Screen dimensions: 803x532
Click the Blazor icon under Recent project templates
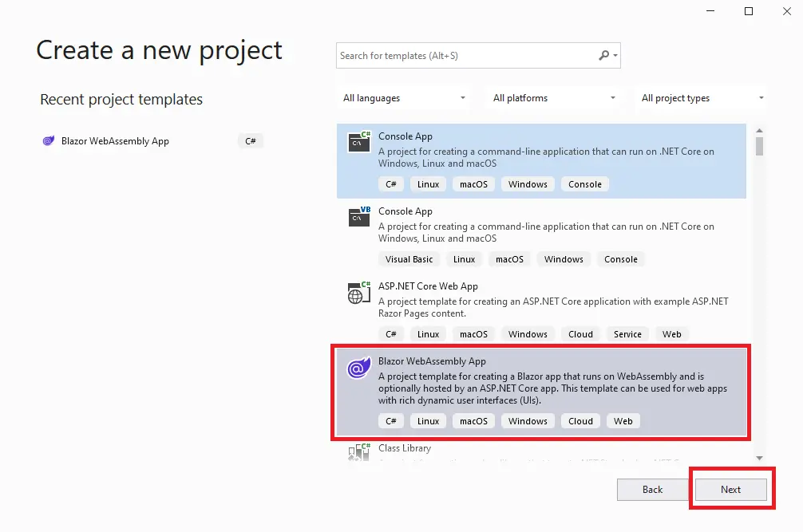[x=48, y=140]
